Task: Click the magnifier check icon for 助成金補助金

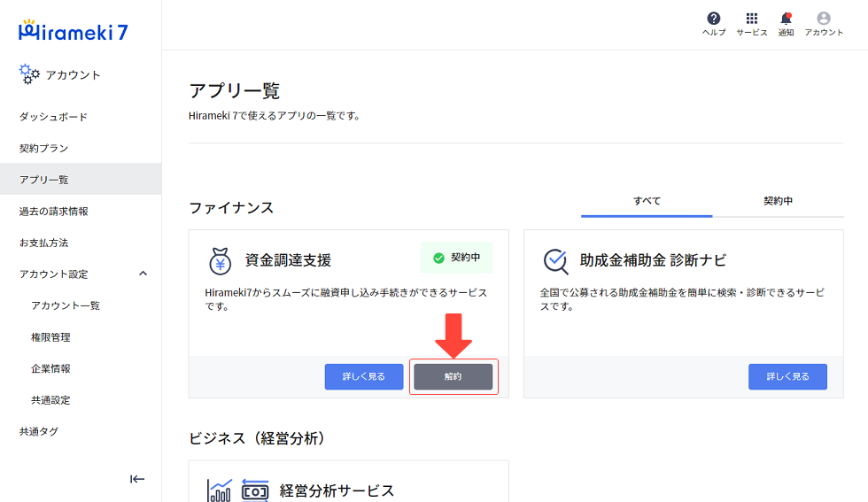Action: [555, 260]
